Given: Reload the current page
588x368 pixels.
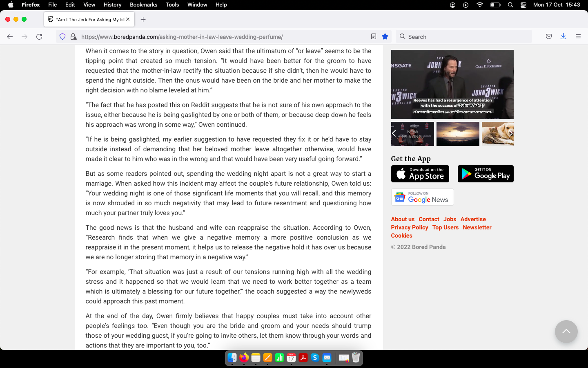Looking at the screenshot, I should coord(39,37).
